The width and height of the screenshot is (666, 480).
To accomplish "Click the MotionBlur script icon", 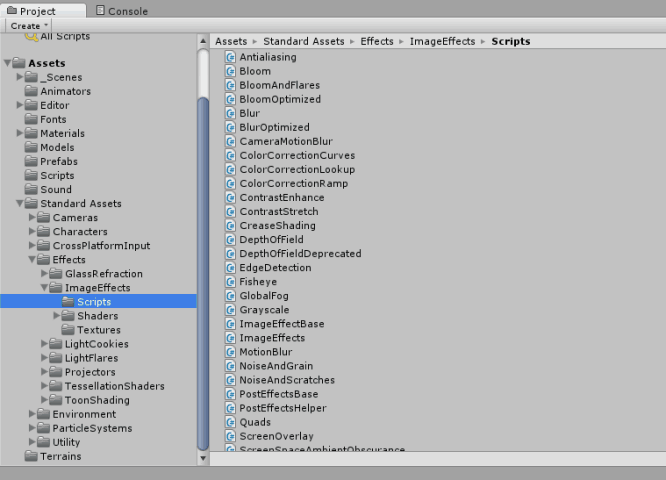I will [x=231, y=352].
